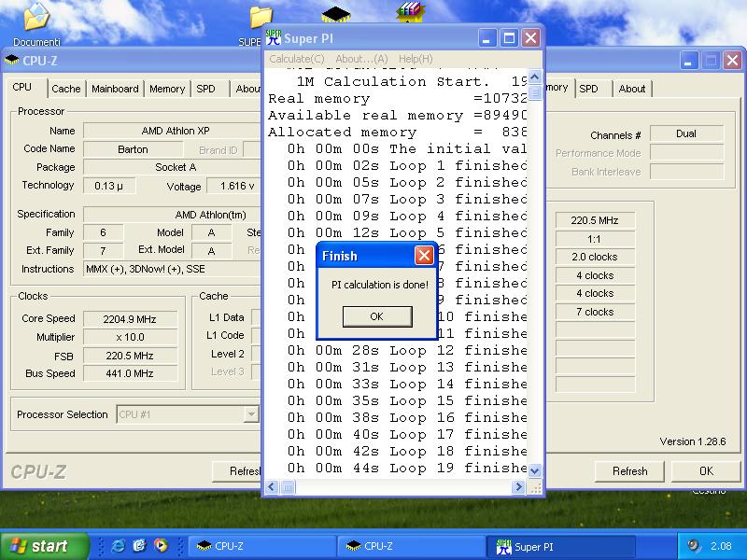Open the Calculate(C) menu in Super PI
This screenshot has width=747, height=560.
pos(296,59)
